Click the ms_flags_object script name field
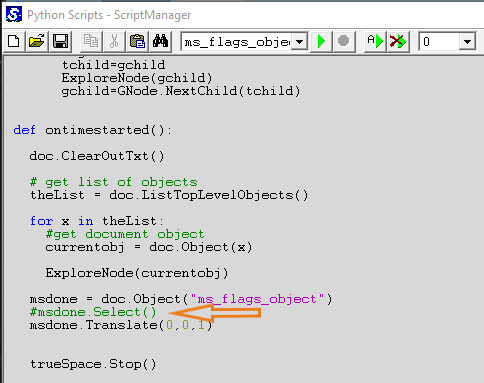Viewport: 484px width, 383px height. [x=237, y=42]
